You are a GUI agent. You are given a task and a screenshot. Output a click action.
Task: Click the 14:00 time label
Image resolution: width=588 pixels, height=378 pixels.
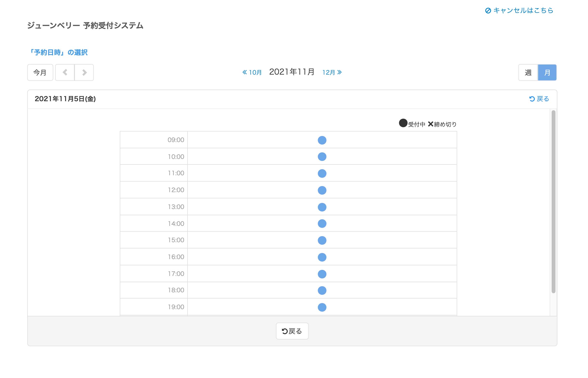click(x=176, y=224)
